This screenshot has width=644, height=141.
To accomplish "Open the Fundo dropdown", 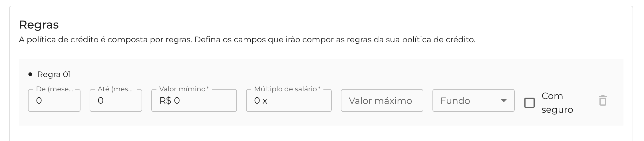I will [468, 101].
